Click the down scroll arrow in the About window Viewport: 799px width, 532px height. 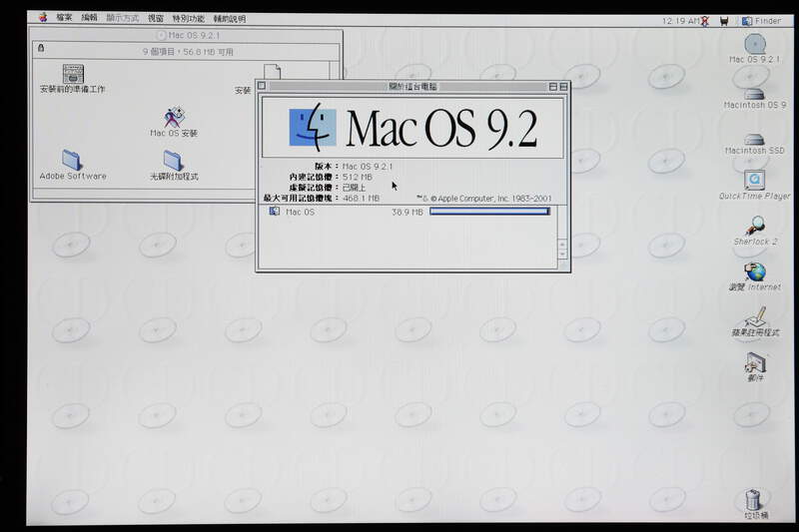[562, 255]
